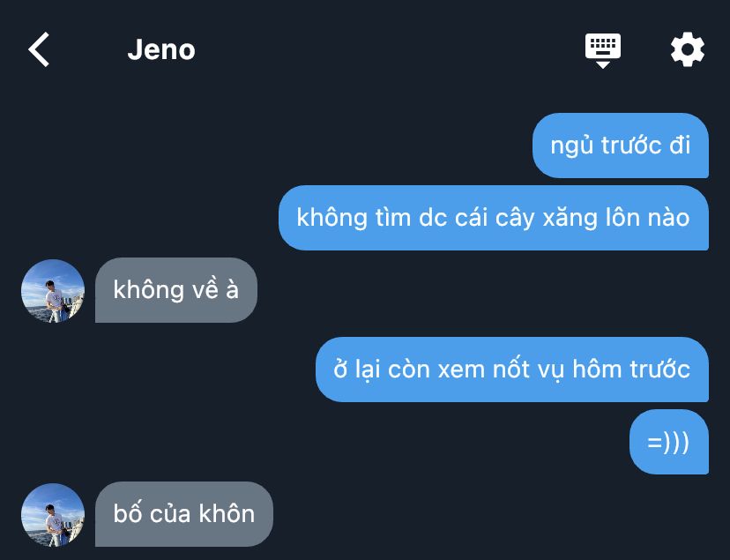This screenshot has width=730, height=560.
Task: Click the word "xăng" in the second message
Action: pyautogui.click(x=570, y=219)
